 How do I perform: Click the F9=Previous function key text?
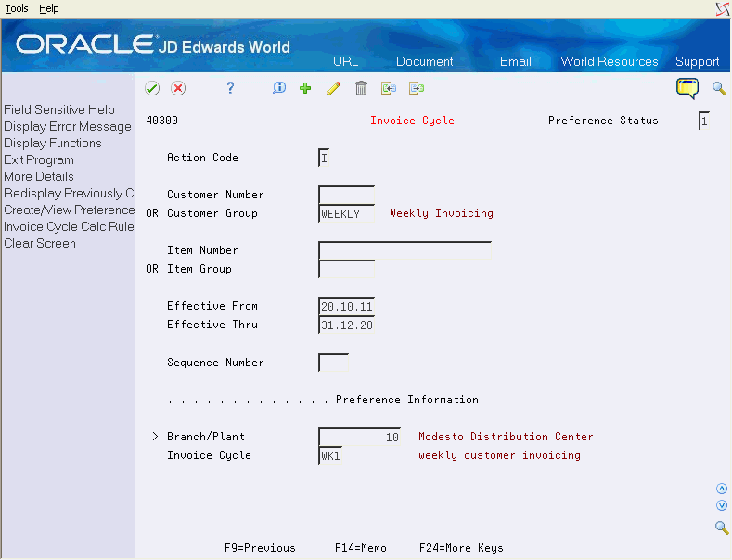(260, 548)
